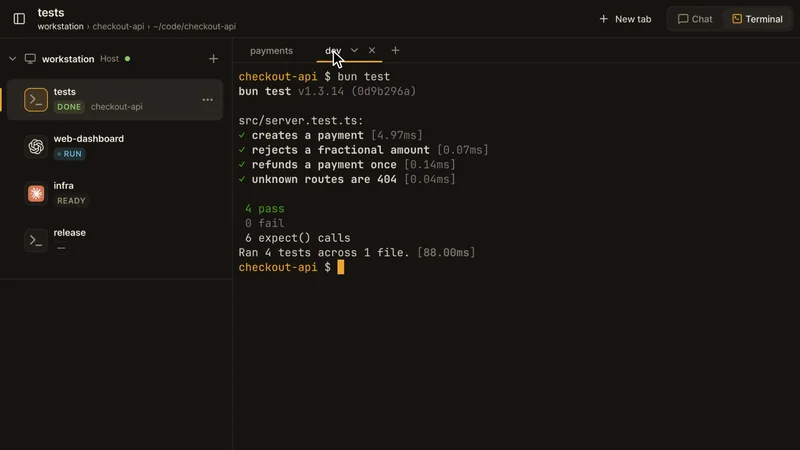Open the release session terminal icon

click(36, 240)
